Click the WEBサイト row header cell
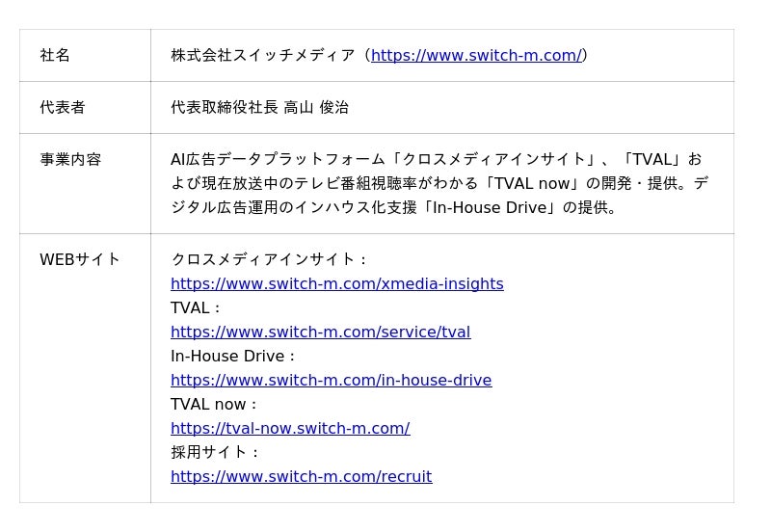771x532 pixels. [85, 368]
